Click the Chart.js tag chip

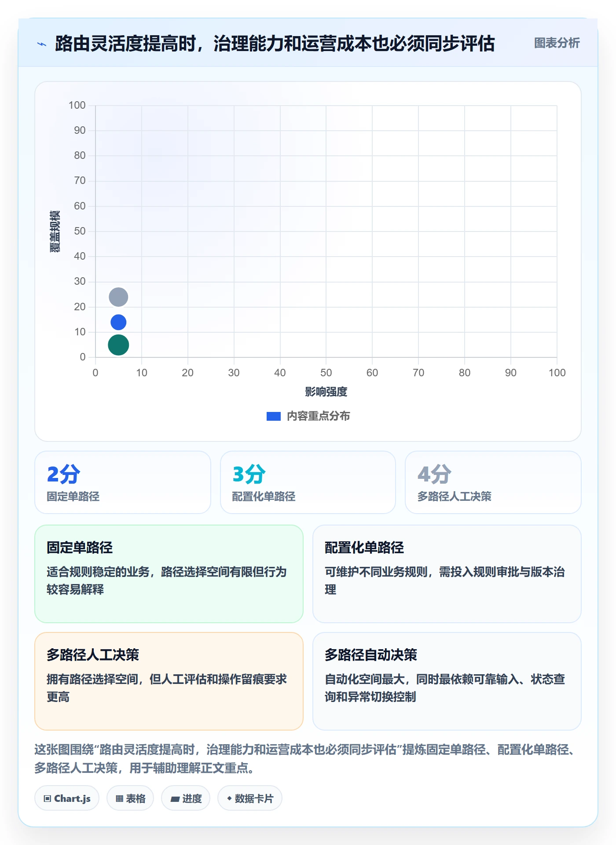(x=67, y=798)
